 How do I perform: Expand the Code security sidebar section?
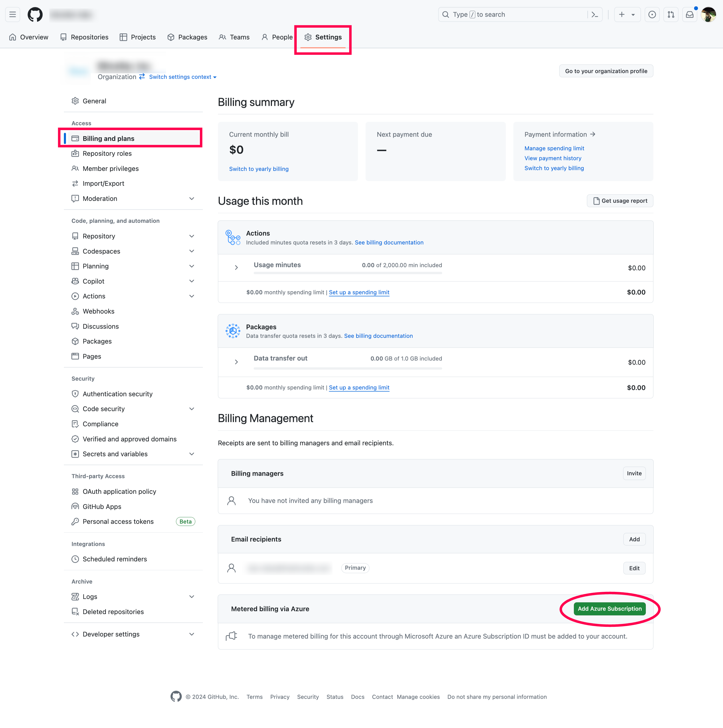click(x=192, y=409)
